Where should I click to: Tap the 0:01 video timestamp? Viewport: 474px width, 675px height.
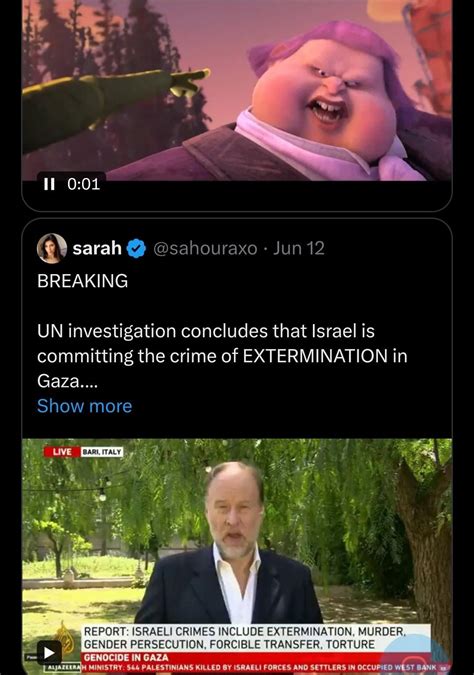tap(84, 184)
